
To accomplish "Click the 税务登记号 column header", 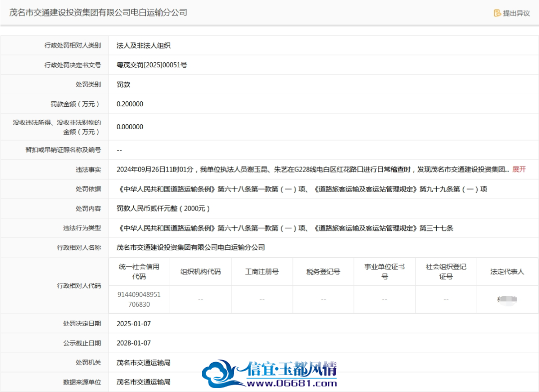I will pos(323,271).
